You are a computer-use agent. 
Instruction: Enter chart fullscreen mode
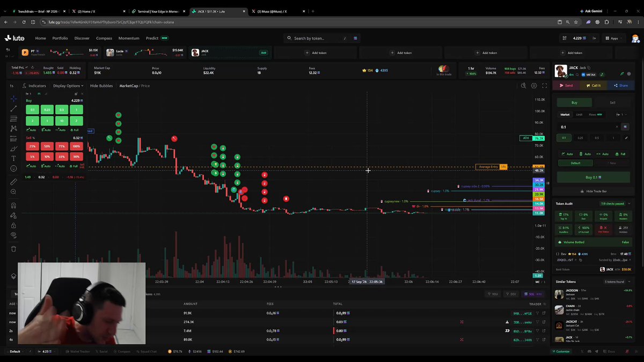pos(544,86)
